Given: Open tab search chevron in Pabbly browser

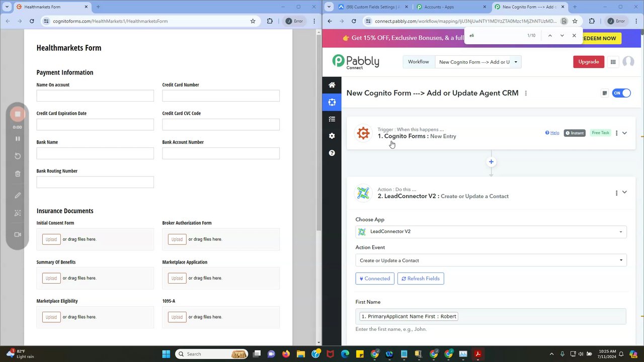Looking at the screenshot, I should pyautogui.click(x=329, y=7).
